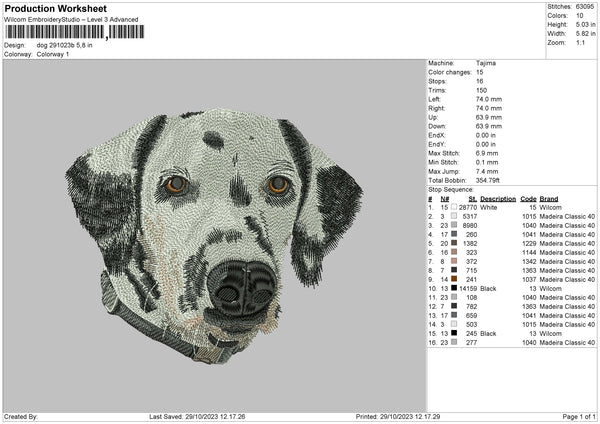Click the gray swatch in stop 16
This screenshot has height=424, width=600.
pyautogui.click(x=453, y=342)
